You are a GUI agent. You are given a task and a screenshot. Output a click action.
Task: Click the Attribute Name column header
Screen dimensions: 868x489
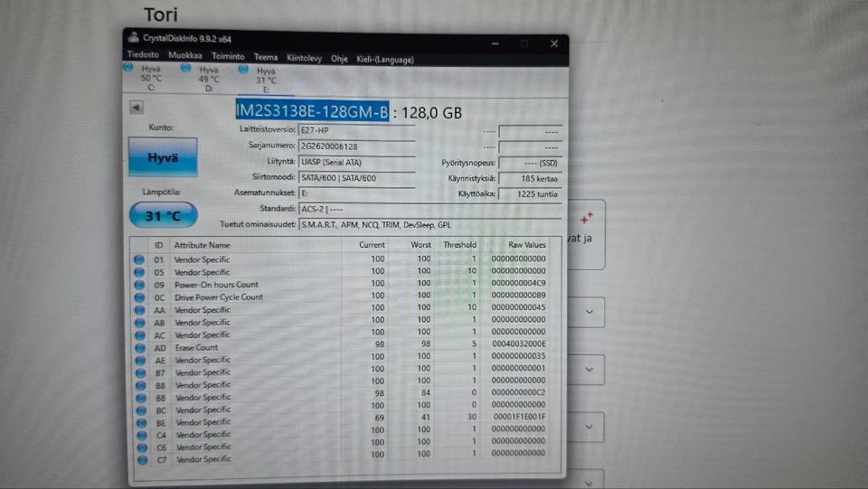(x=202, y=245)
